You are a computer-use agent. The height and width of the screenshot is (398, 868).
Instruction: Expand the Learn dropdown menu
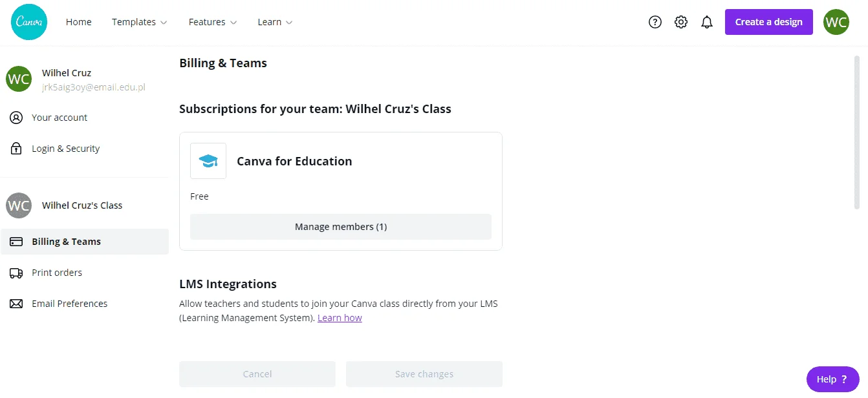tap(275, 22)
